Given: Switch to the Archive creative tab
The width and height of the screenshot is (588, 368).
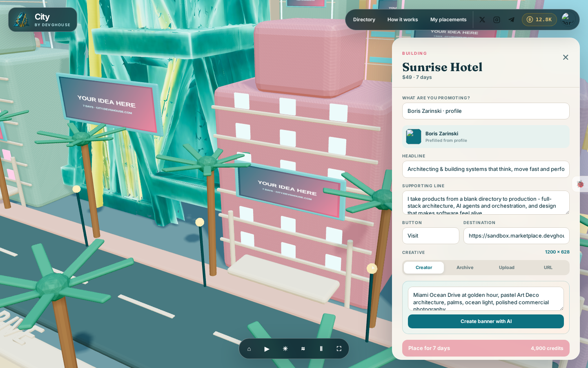Looking at the screenshot, I should [x=465, y=267].
